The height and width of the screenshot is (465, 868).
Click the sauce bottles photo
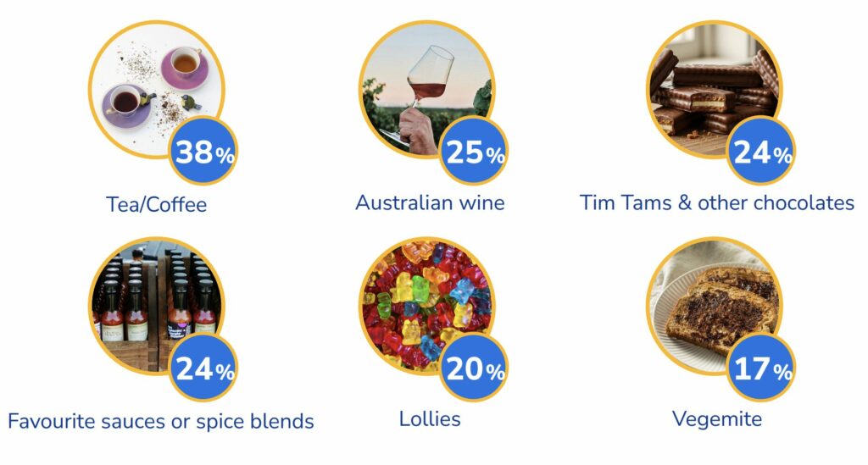pyautogui.click(x=144, y=301)
